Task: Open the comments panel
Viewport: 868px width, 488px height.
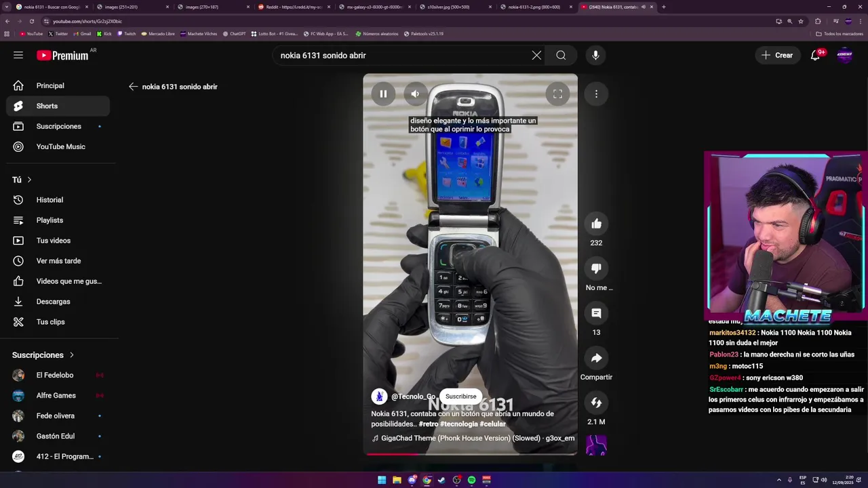Action: click(x=596, y=313)
